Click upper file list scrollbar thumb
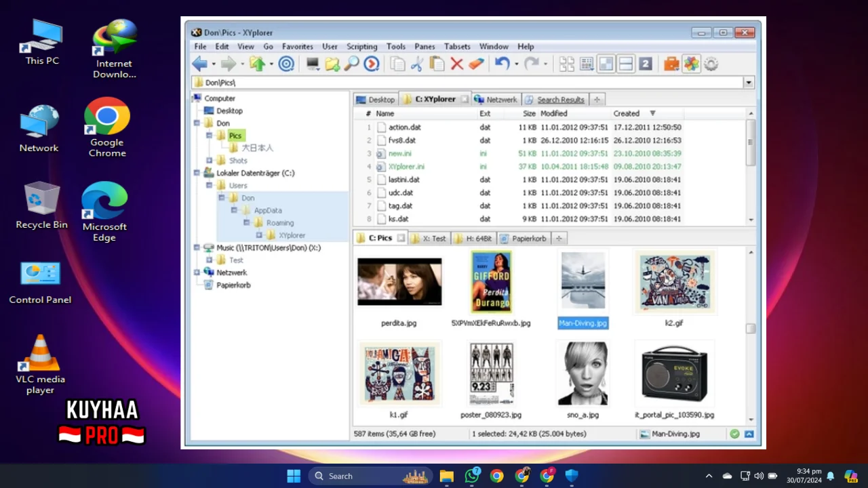The height and width of the screenshot is (488, 868). (750, 142)
